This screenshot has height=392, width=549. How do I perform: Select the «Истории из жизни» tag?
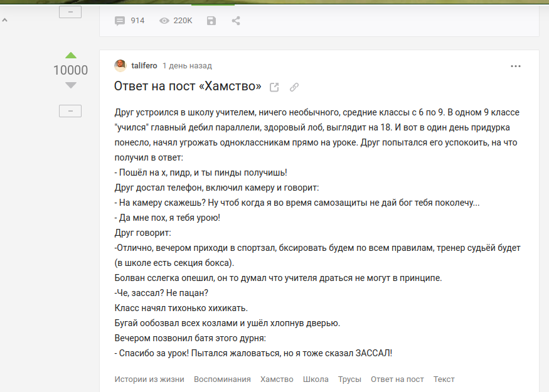149,379
